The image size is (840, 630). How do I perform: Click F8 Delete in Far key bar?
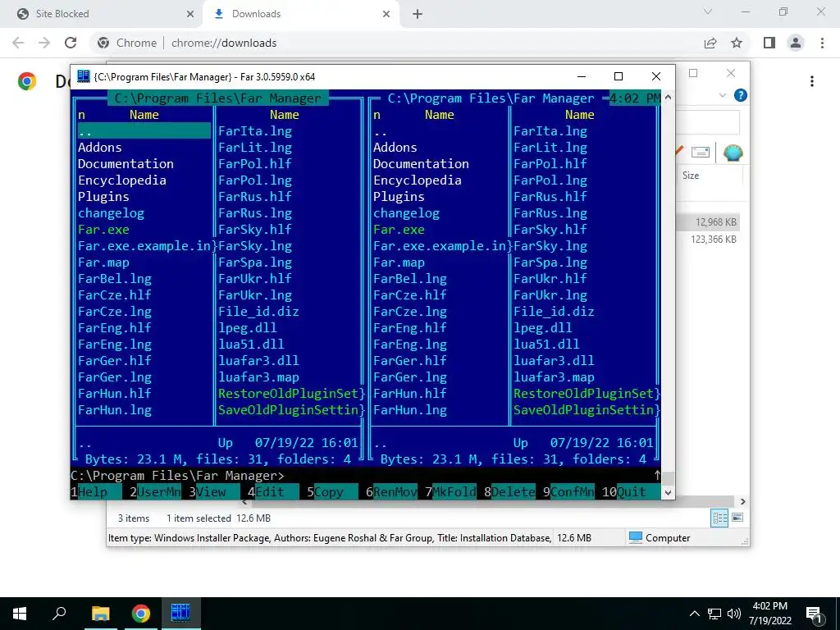[x=509, y=492]
